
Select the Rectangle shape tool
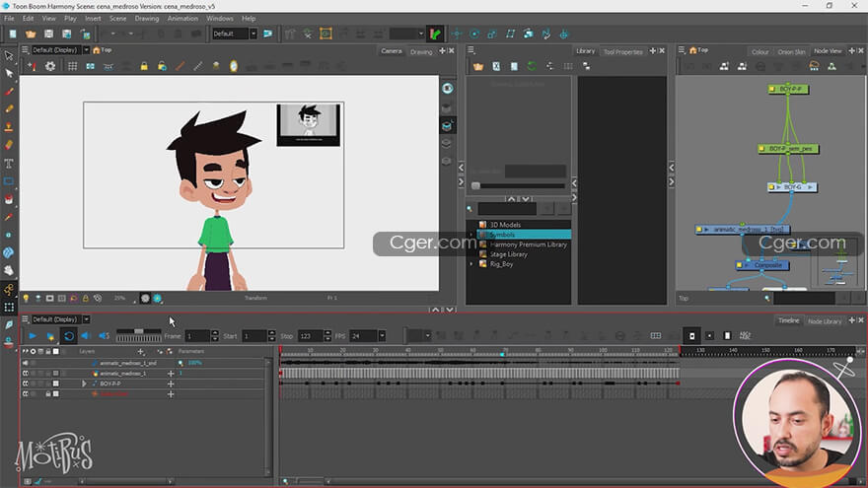click(9, 181)
